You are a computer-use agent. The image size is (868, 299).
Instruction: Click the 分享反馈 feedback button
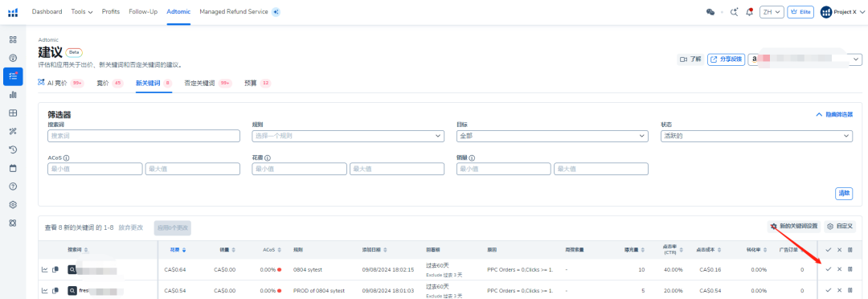(726, 59)
